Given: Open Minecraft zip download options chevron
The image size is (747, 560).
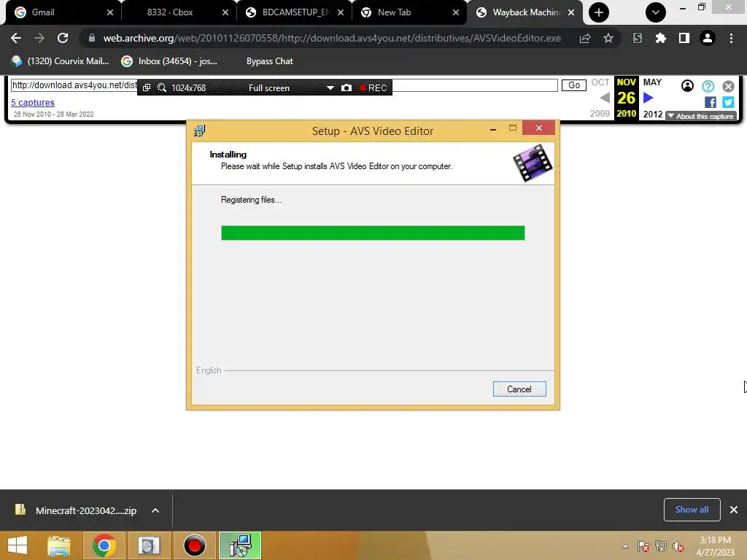Looking at the screenshot, I should pyautogui.click(x=155, y=510).
